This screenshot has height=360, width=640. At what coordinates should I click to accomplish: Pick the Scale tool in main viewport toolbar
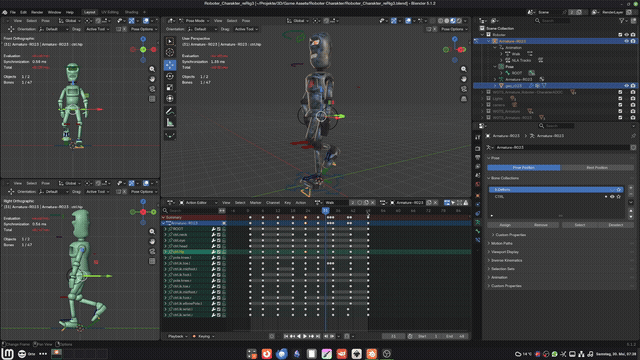point(170,87)
